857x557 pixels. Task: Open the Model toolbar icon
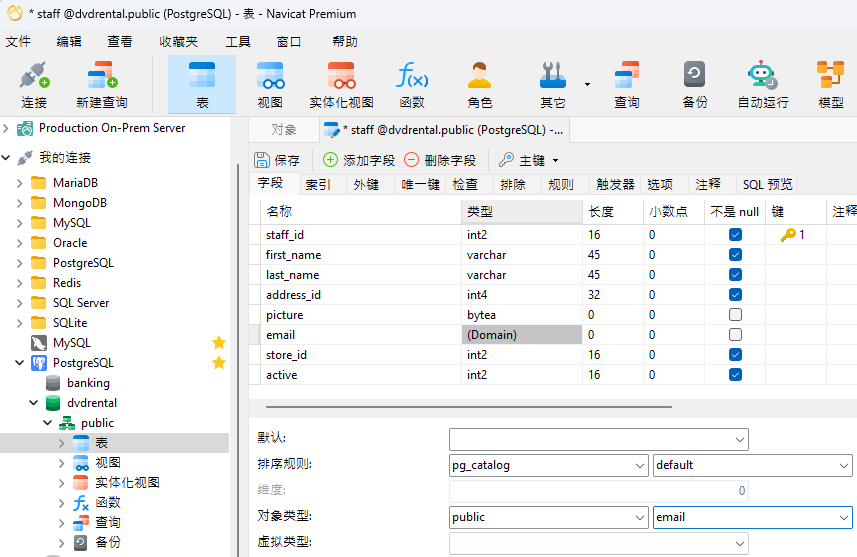point(830,75)
